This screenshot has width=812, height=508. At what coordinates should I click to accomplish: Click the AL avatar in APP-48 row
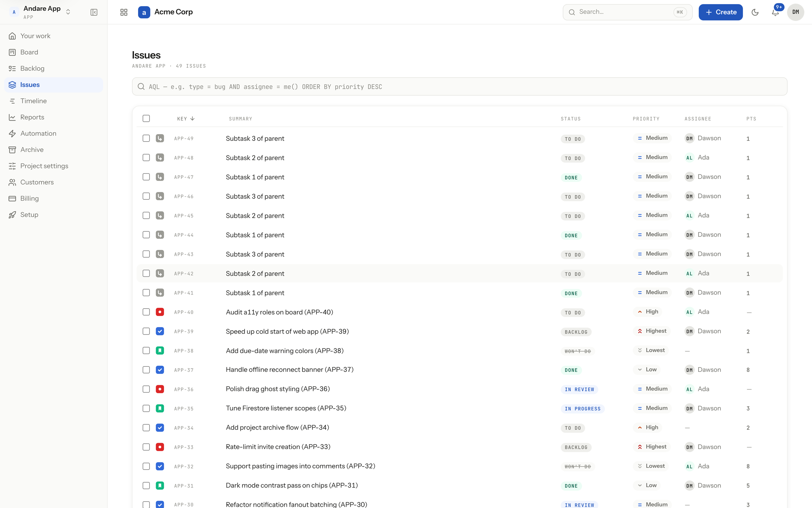689,157
